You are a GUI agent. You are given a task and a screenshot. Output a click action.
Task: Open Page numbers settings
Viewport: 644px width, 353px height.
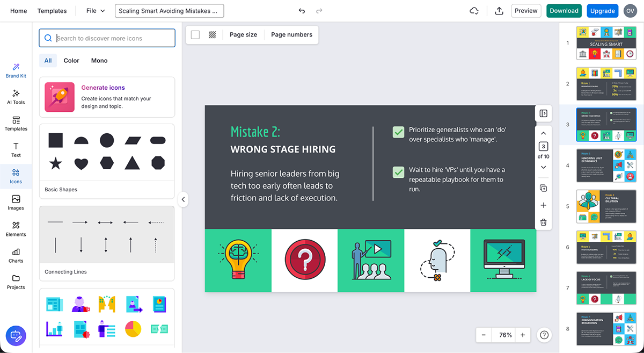point(291,34)
